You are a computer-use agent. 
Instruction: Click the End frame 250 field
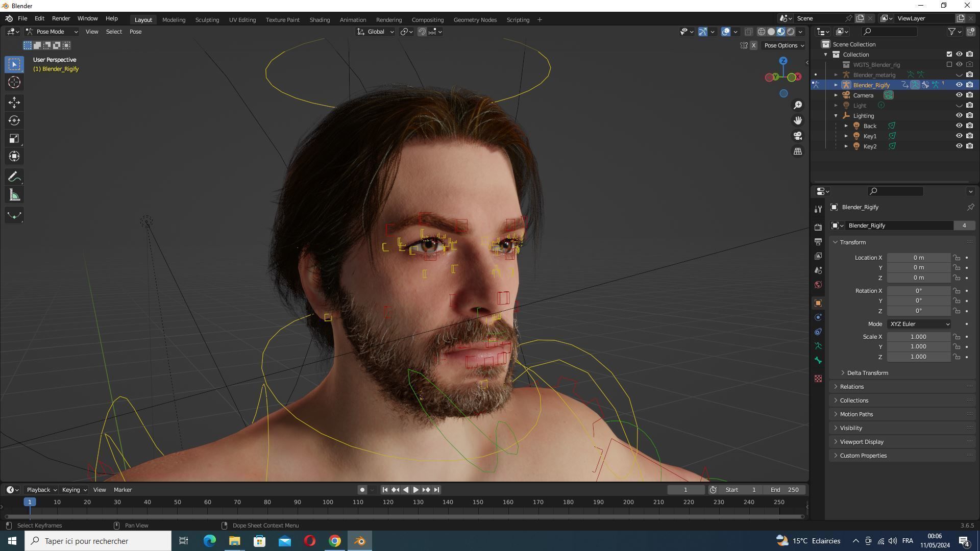[x=785, y=490]
